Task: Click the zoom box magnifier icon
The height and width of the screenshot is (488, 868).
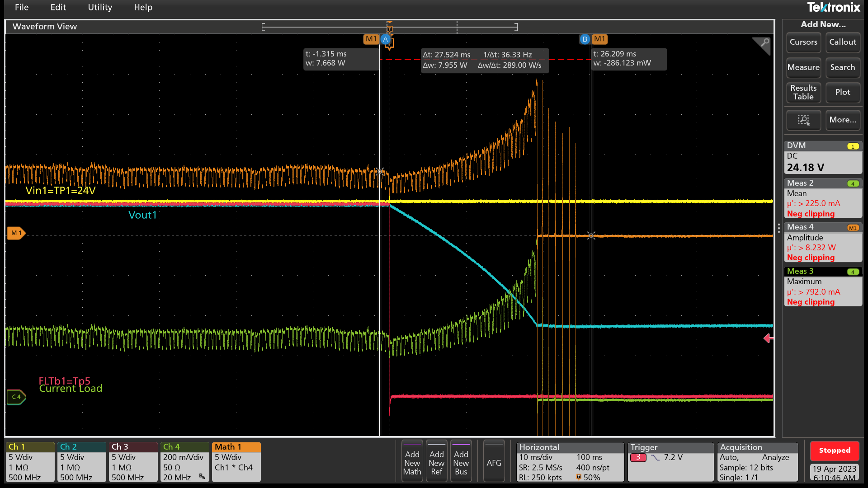Action: [x=803, y=120]
